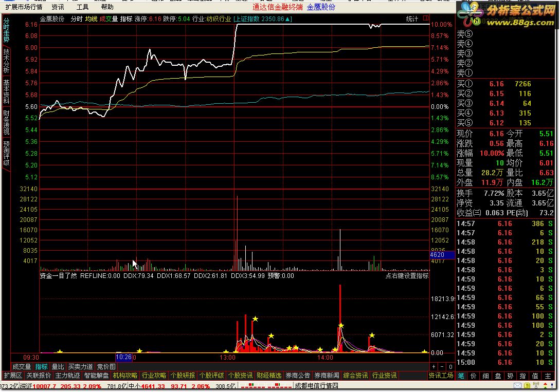Open the 行业资讯 bottom tab
The image size is (560, 392).
click(384, 376)
